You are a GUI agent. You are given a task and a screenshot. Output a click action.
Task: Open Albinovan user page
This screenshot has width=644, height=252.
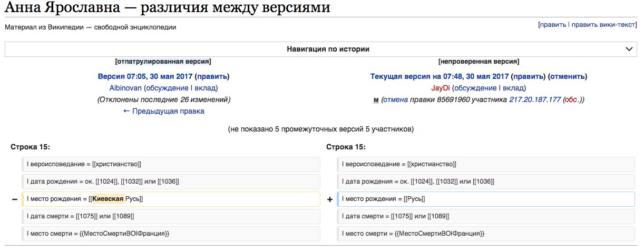pos(125,88)
